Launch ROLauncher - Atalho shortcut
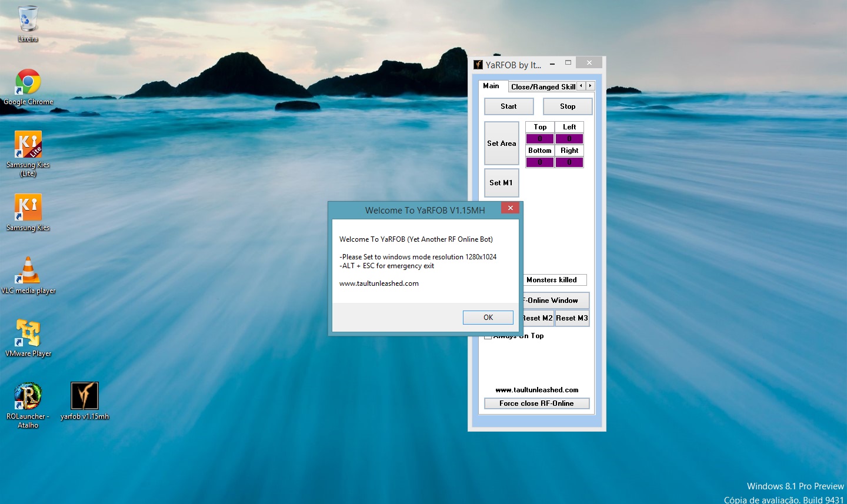847x504 pixels. click(x=28, y=405)
